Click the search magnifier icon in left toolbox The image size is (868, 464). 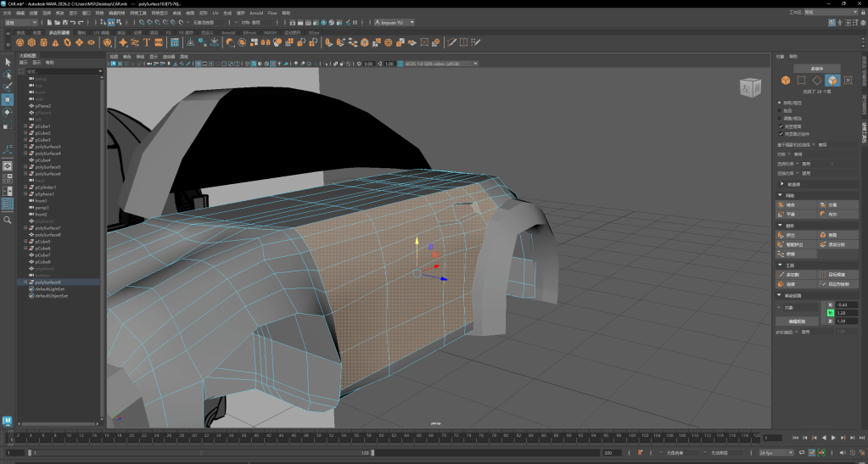[7, 220]
